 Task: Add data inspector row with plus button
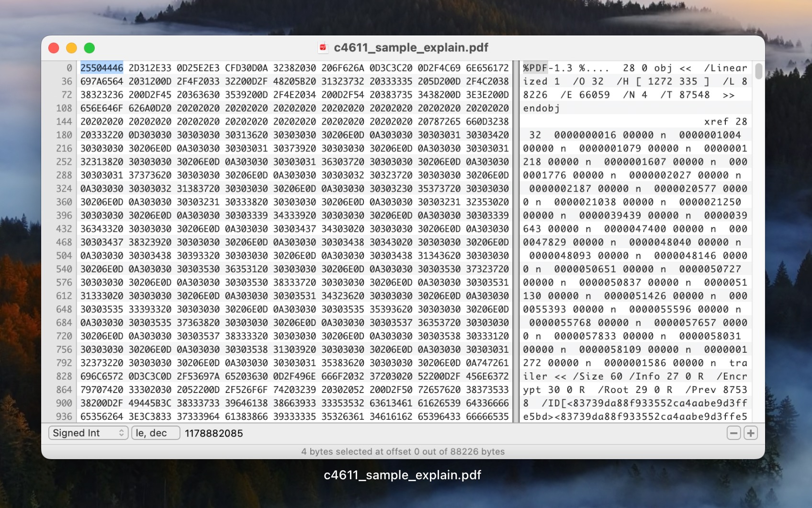tap(751, 433)
